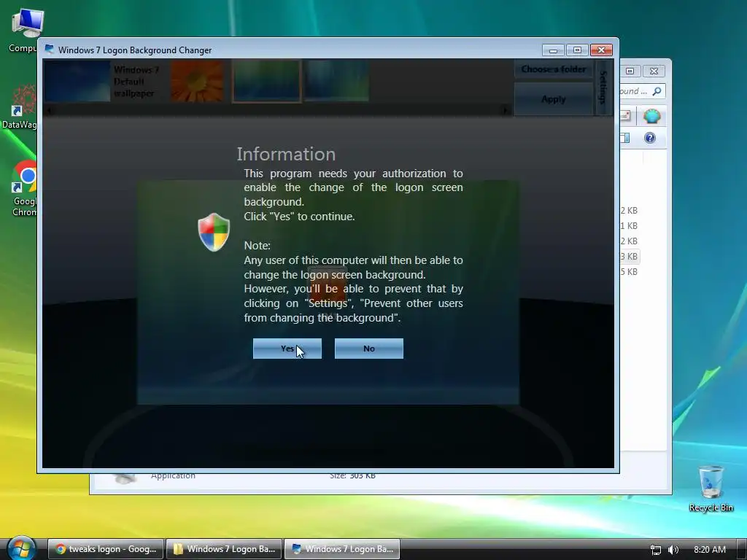Screen dimensions: 747x560
Task: Click the 8:20 AM clock
Action: [710, 550]
